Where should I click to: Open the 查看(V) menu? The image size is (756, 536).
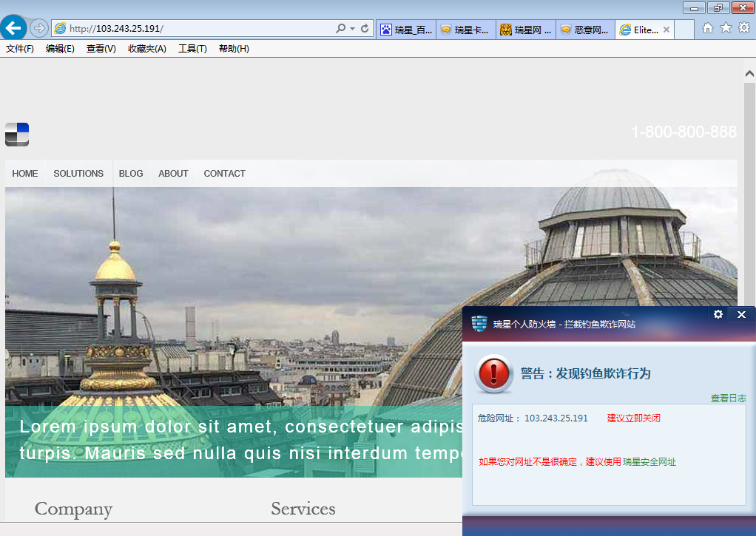pos(101,49)
